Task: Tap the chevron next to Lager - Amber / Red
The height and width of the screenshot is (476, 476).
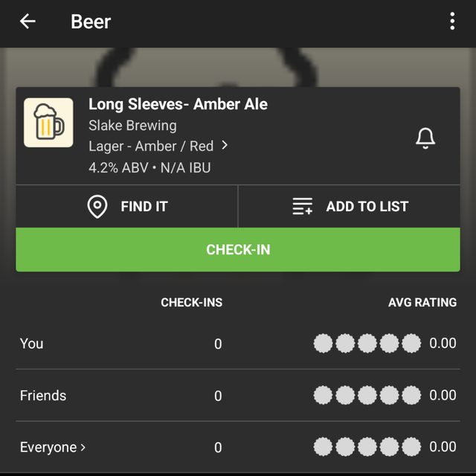Action: point(225,146)
